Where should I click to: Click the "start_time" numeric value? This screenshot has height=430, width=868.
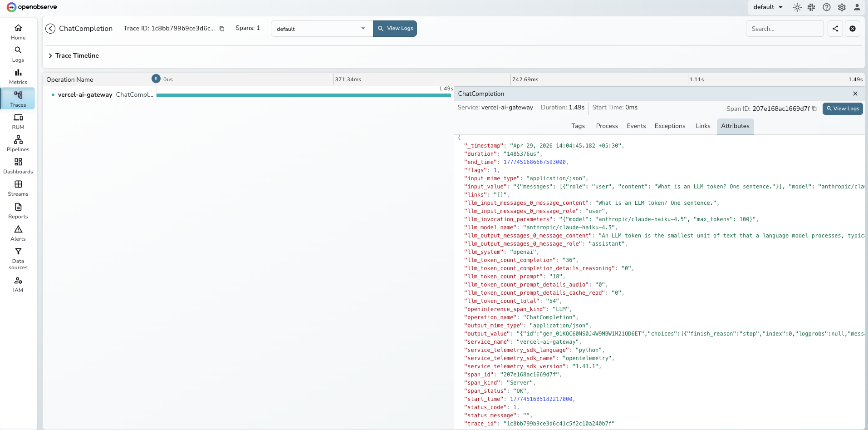pyautogui.click(x=541, y=399)
